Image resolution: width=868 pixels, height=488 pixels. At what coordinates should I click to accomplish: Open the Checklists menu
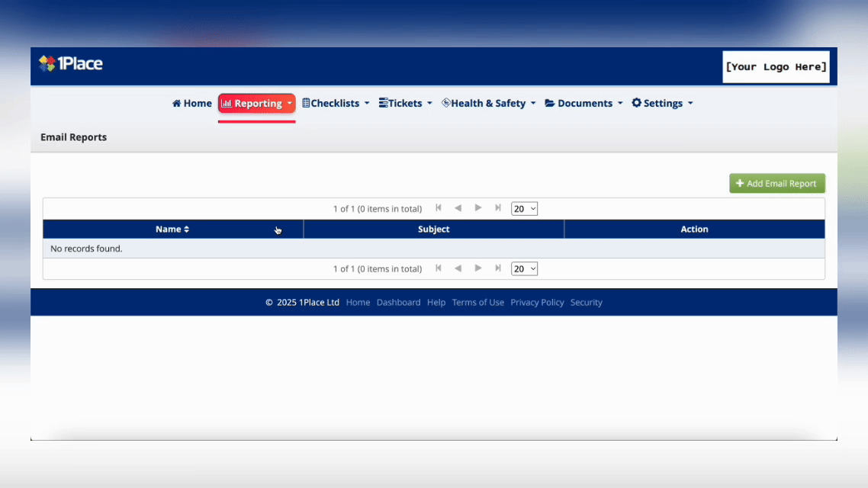336,104
